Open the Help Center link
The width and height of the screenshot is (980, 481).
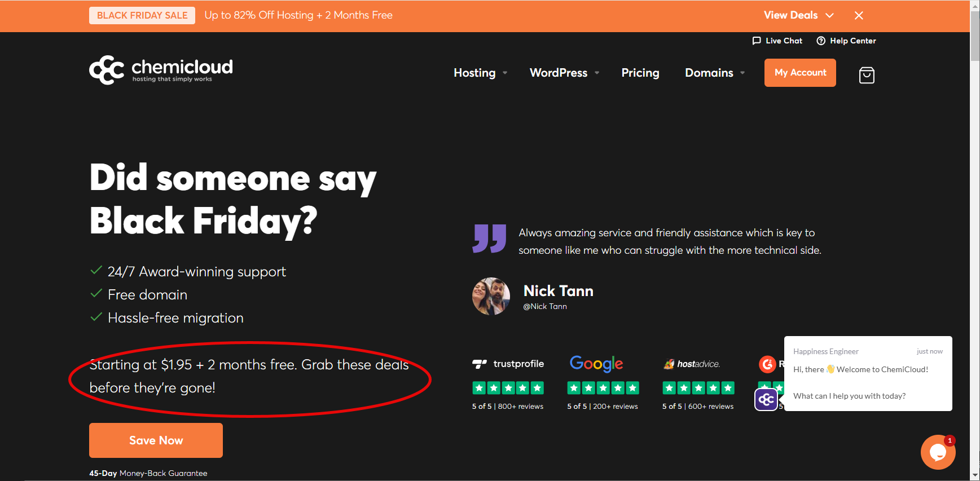click(x=846, y=41)
